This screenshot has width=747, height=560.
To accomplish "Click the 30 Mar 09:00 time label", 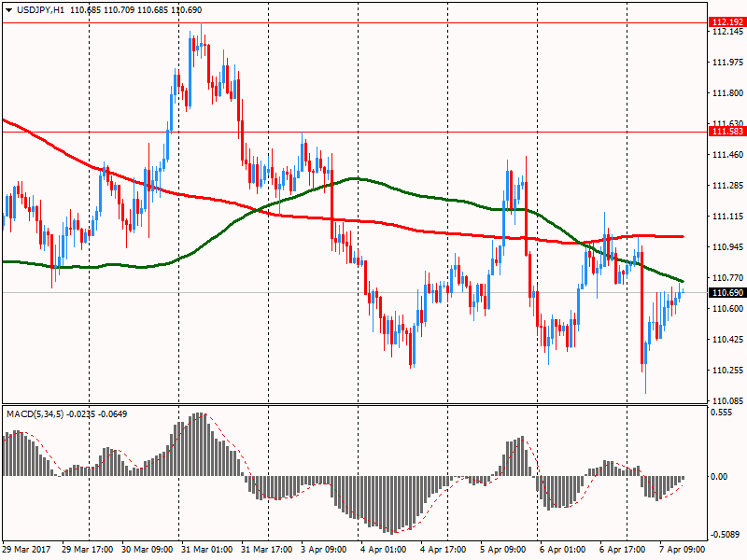I will click(147, 550).
